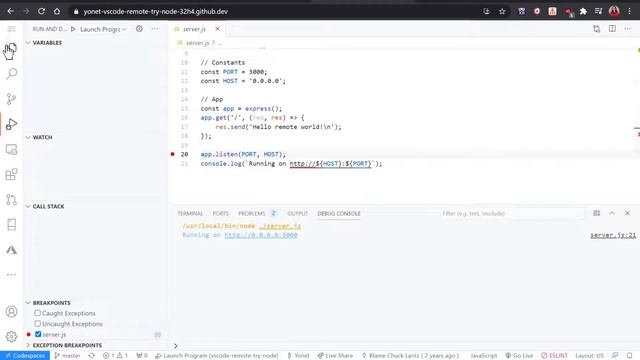Click Blame Chuck Lantz status bar entry
Image resolution: width=640 pixels, height=360 pixels.
click(410, 356)
